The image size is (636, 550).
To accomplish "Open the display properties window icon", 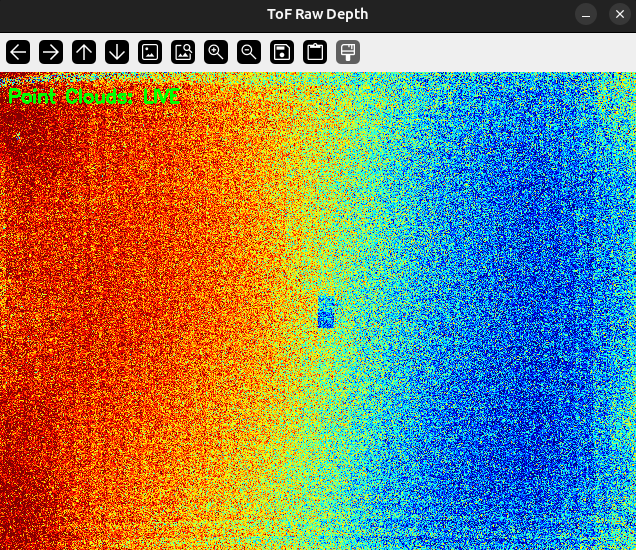I will click(348, 52).
